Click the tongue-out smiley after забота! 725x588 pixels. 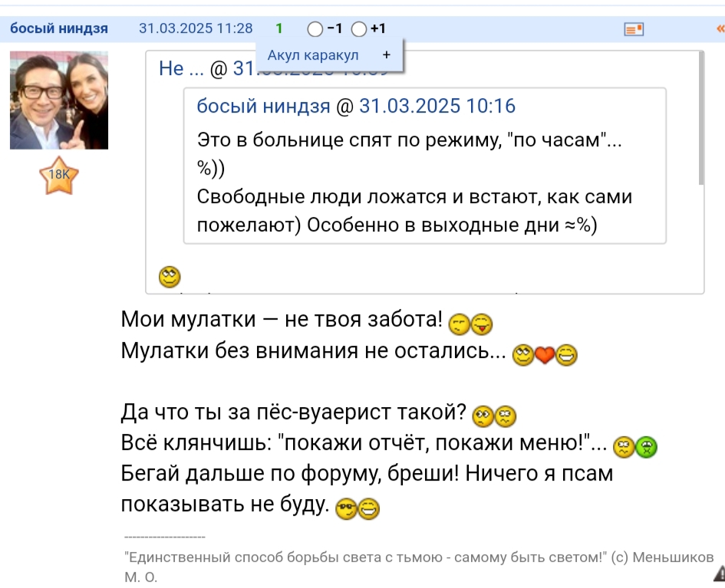(482, 324)
